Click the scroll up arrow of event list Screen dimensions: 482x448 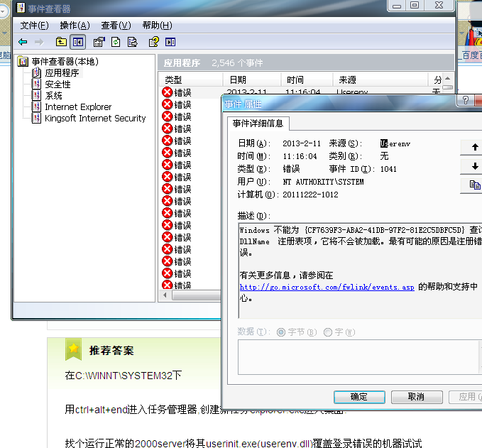(x=448, y=78)
